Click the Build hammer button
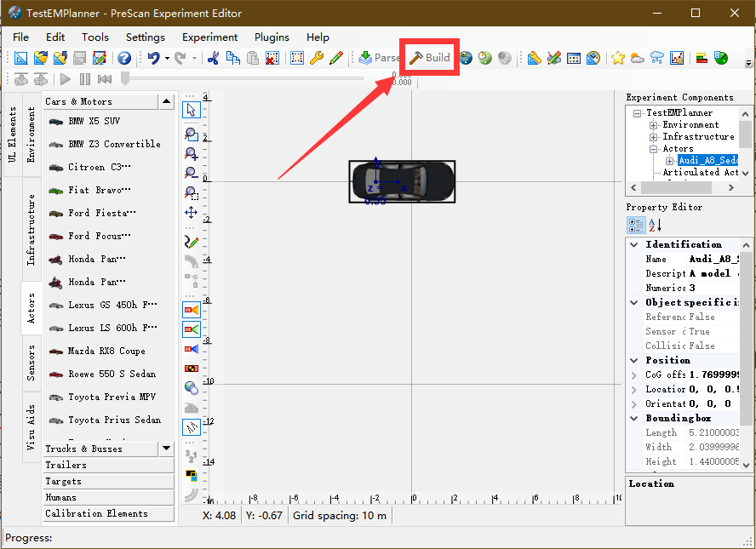Screen dimensions: 756x549 point(430,57)
